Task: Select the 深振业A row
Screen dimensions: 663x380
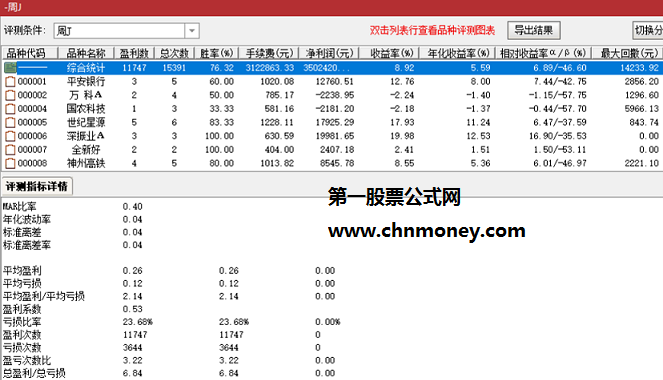Action: (332, 136)
